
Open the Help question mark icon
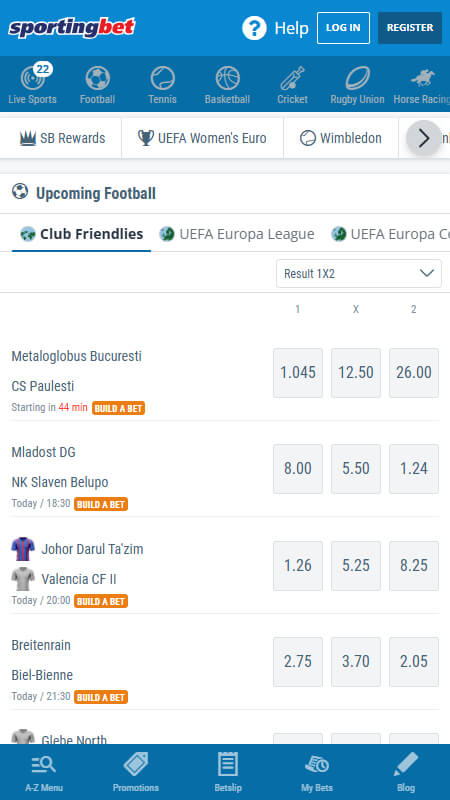(254, 28)
